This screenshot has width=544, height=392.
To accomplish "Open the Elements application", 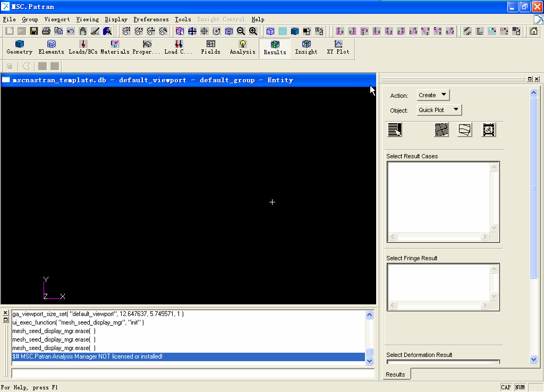I will click(52, 47).
